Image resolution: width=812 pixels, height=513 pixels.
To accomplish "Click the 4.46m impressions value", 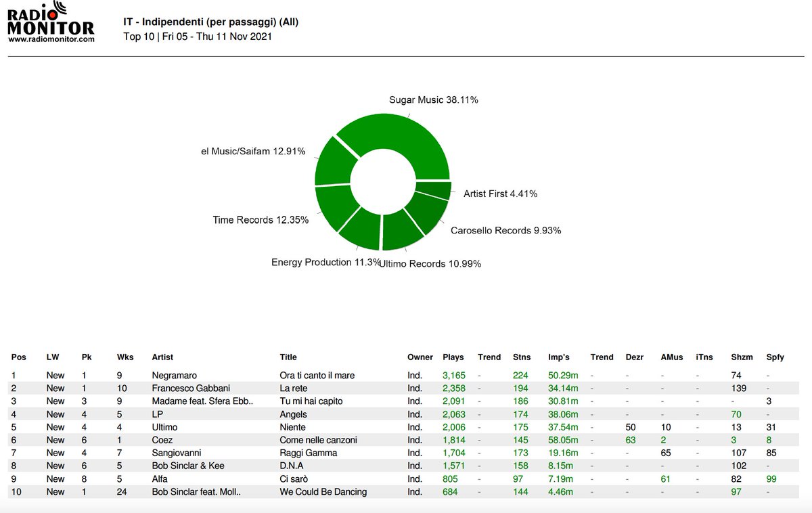I will [561, 492].
